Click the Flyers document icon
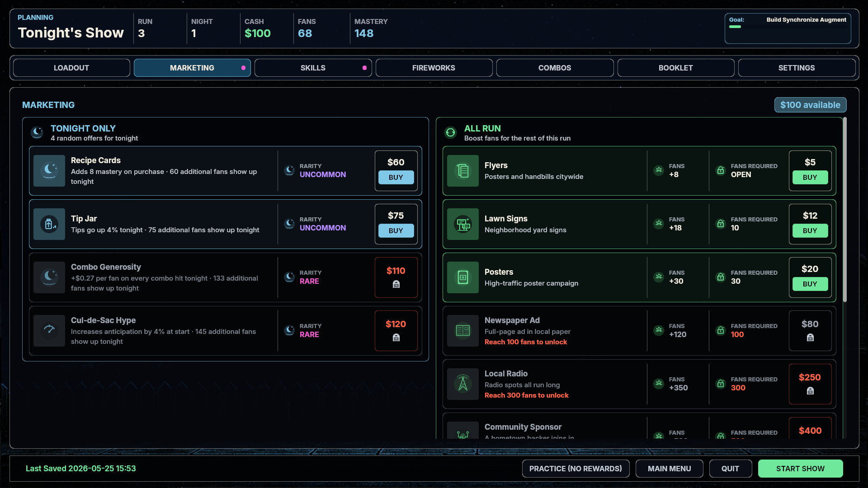Screen dimensions: 868x488 pos(463,171)
